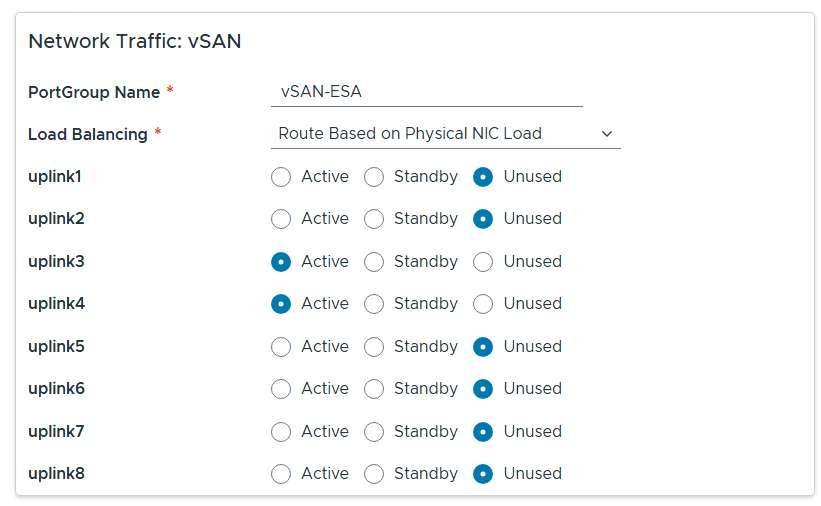The width and height of the screenshot is (821, 506).
Task: Choose Standby for uplink8
Action: (374, 474)
